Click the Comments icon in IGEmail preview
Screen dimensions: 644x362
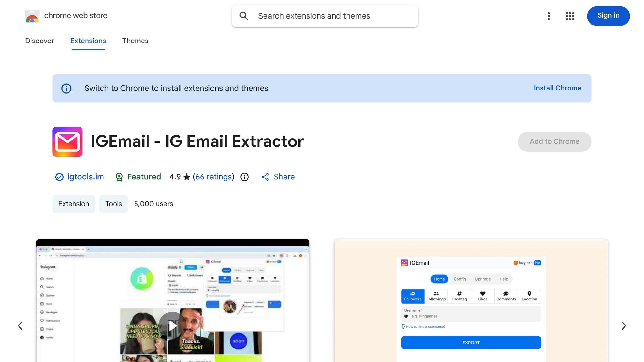click(x=506, y=293)
